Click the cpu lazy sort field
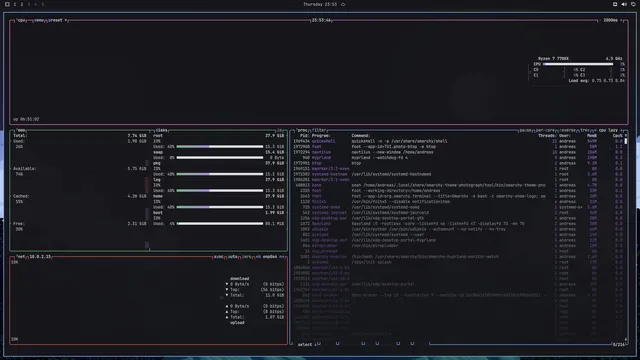Screen dimensions: 640x360 coord(608,130)
